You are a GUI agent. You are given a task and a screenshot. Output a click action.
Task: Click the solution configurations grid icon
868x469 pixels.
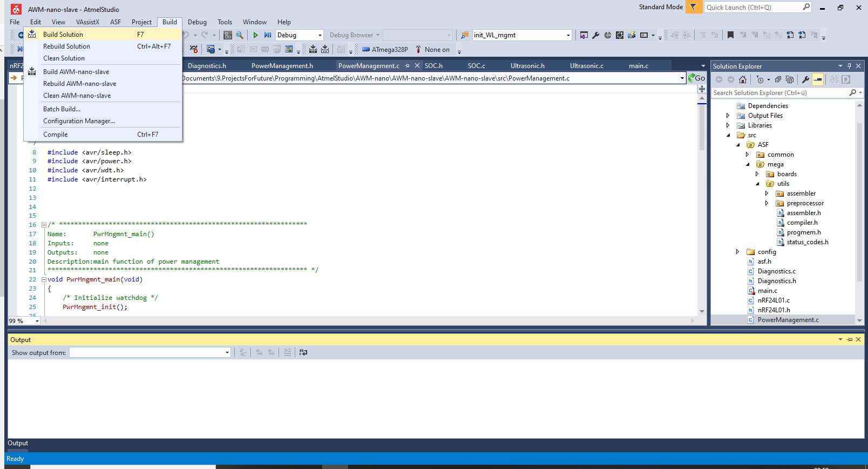tap(228, 35)
